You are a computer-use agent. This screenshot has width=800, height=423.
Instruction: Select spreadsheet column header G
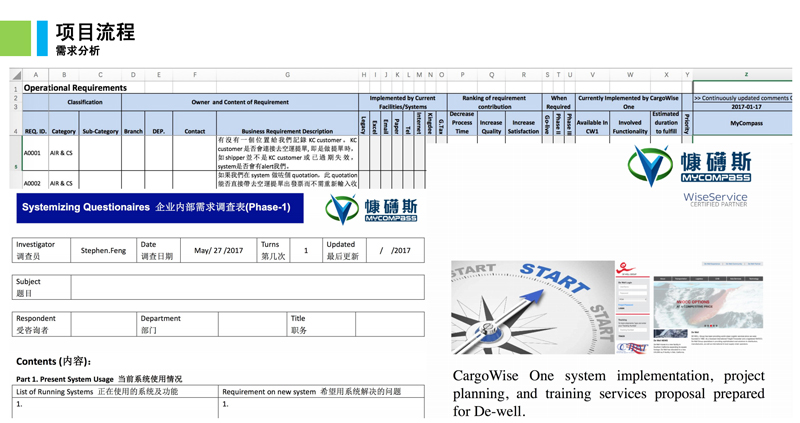point(287,74)
